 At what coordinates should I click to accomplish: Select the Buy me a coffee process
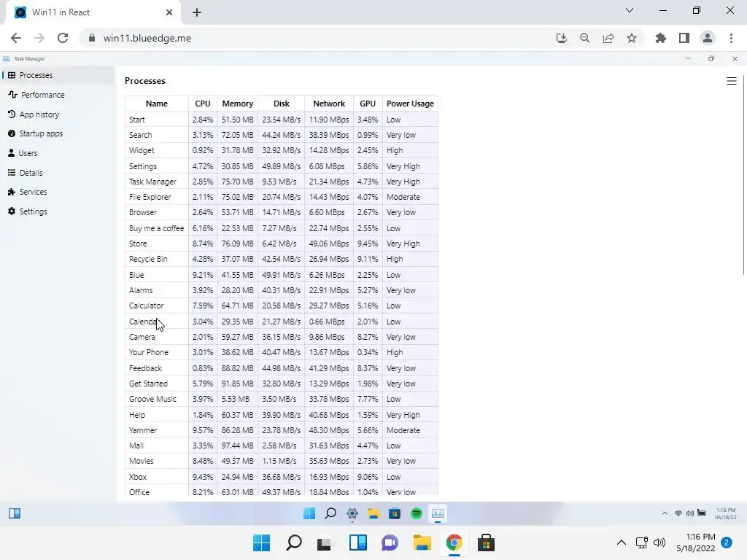pos(156,228)
